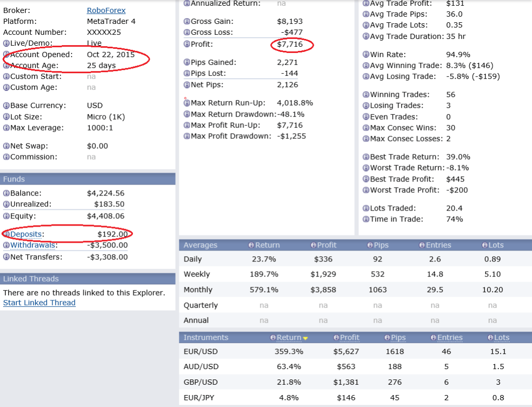Screen dimensions: 532x407
Task: Open the Withdrawals link in Funds
Action: (x=33, y=245)
